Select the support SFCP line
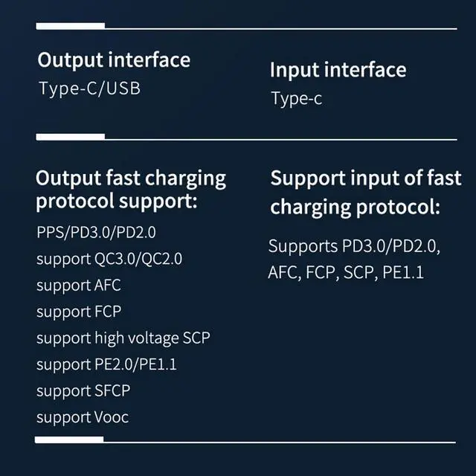The height and width of the screenshot is (476, 476). click(83, 390)
